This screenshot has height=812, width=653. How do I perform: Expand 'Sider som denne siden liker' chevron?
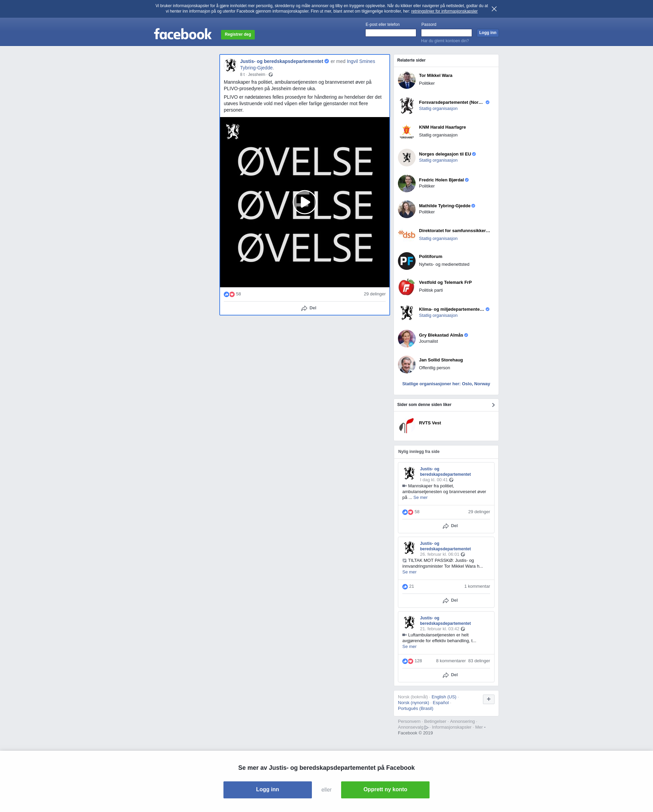coord(493,405)
